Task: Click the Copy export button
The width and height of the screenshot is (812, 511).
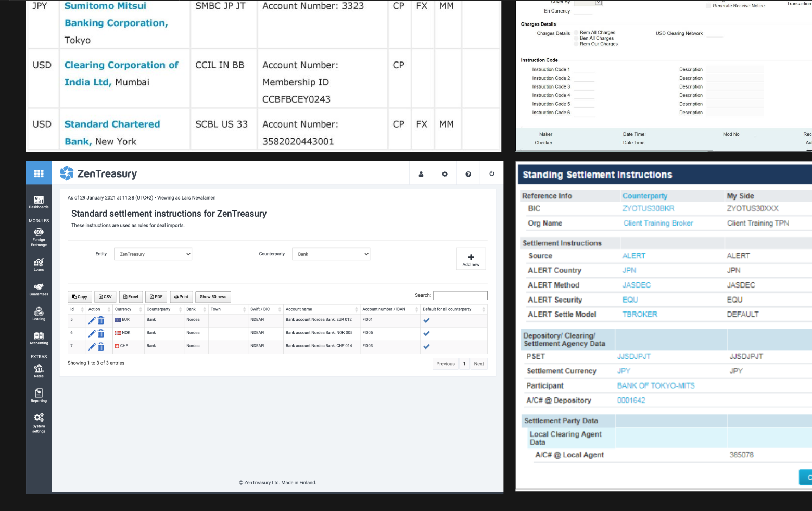Action: point(80,297)
